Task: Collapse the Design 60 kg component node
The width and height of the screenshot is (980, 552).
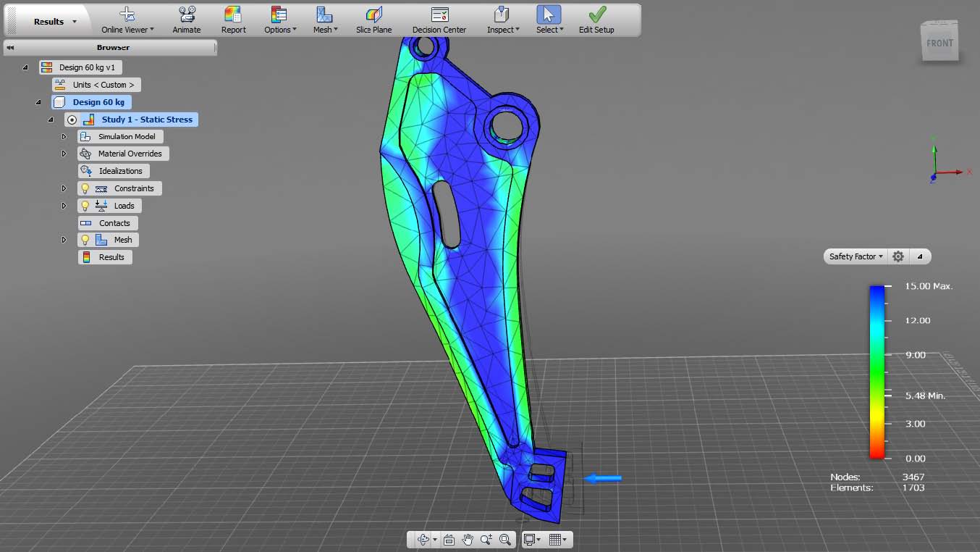Action: tap(38, 102)
